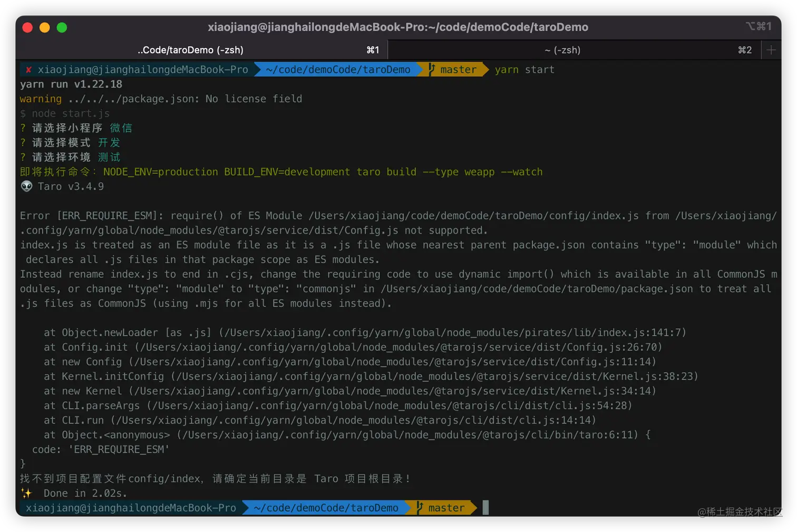Click the ~/code/demoCode/taroDemo path in bottom prompt
This screenshot has width=797, height=532.
click(326, 508)
